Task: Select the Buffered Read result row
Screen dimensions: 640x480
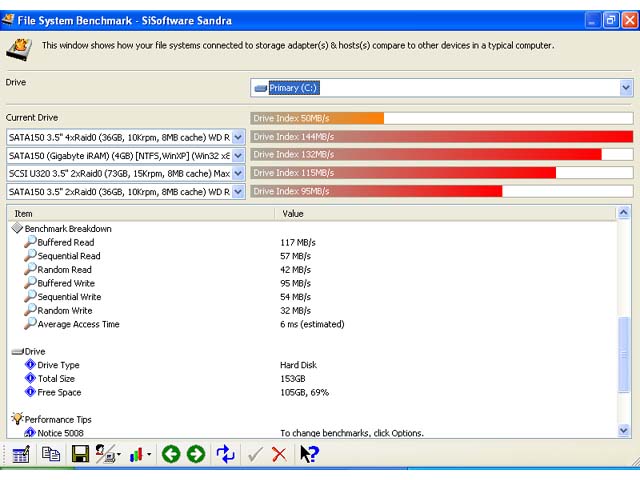Action: coord(66,243)
